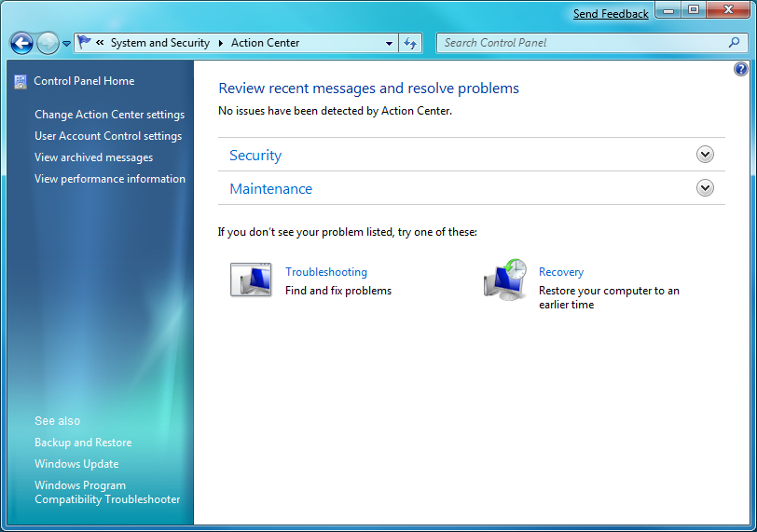Open the recent pages dropdown arrow
Viewport: 757px width, 532px height.
pos(66,44)
